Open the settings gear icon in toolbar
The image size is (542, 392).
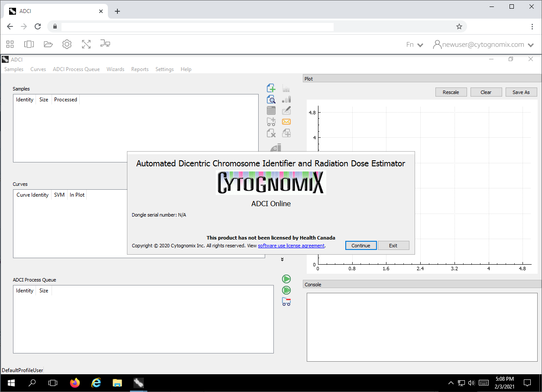click(x=67, y=44)
